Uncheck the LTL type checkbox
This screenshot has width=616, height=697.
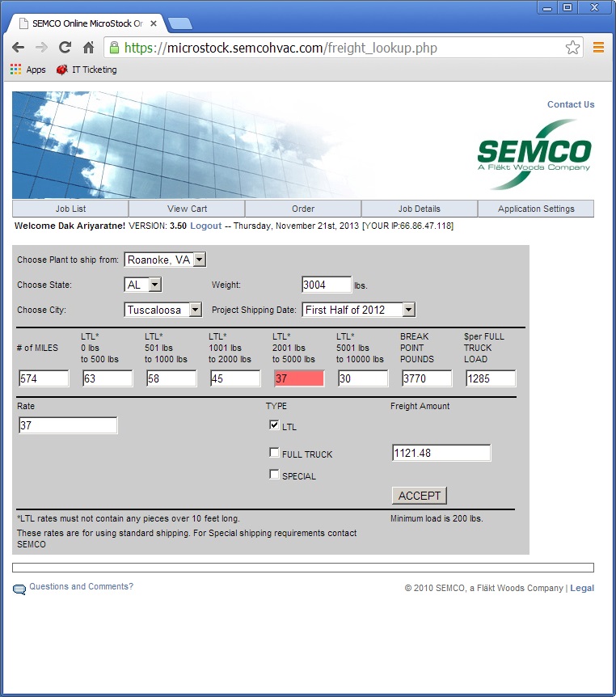pos(275,425)
